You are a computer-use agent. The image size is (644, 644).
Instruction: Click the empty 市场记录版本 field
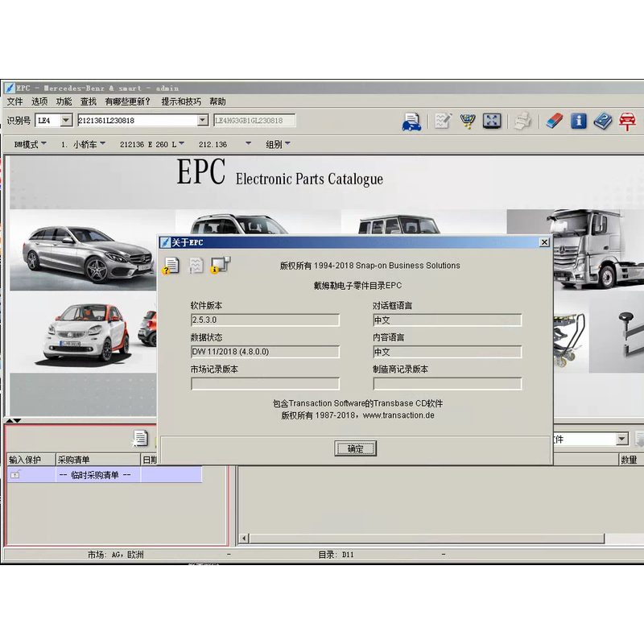click(x=266, y=384)
